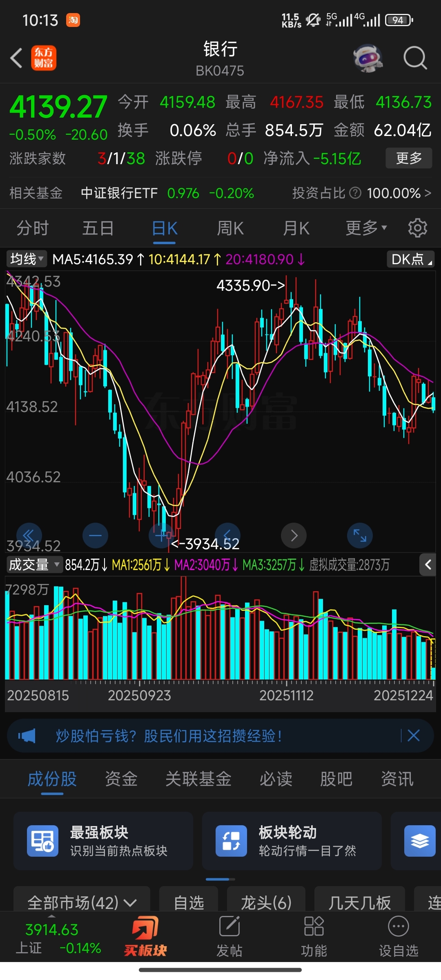Open the 最强板块 card icon
The image size is (441, 980).
click(x=42, y=841)
